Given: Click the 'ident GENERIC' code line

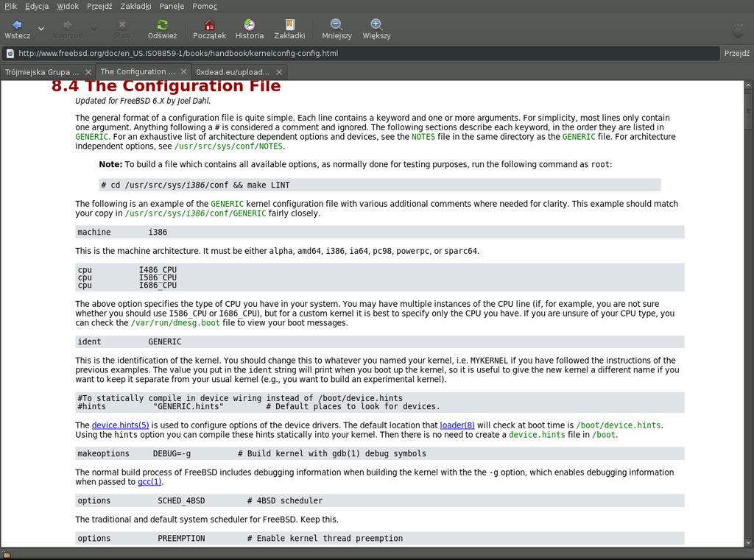Looking at the screenshot, I should click(379, 341).
